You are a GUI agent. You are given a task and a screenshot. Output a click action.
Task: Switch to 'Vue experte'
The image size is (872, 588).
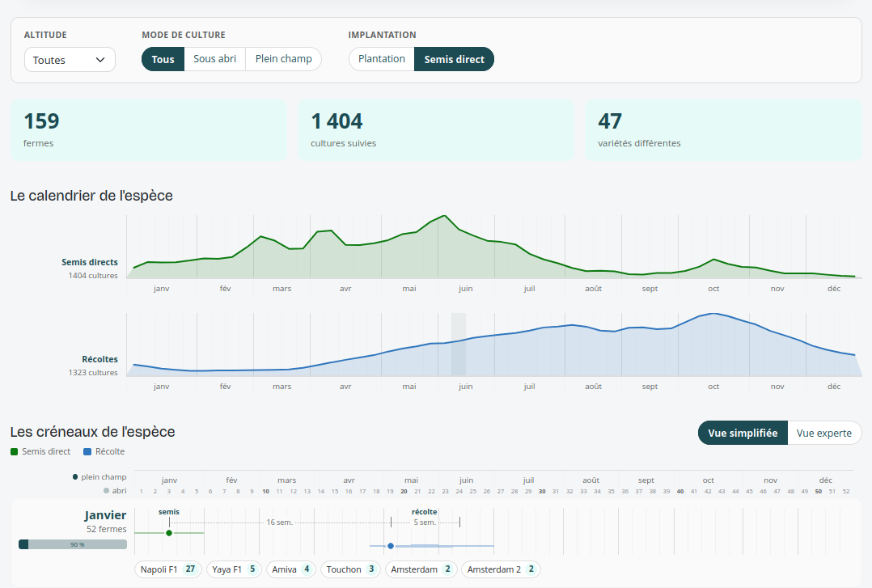point(824,433)
